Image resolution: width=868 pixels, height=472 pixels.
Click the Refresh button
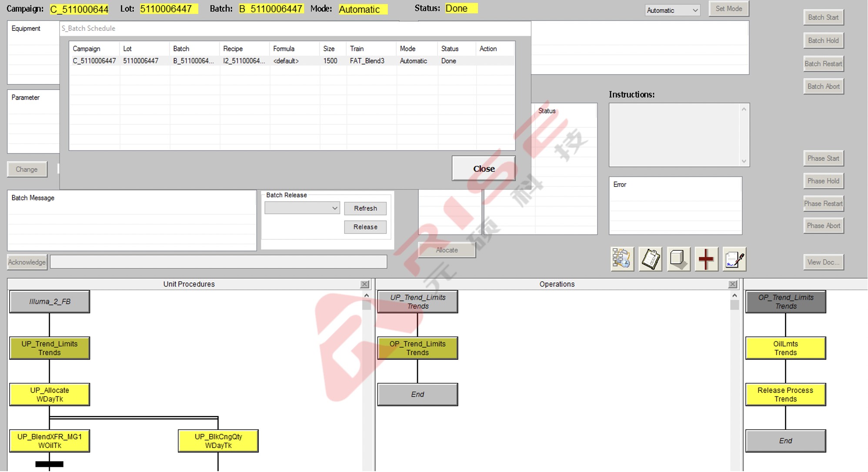(365, 209)
